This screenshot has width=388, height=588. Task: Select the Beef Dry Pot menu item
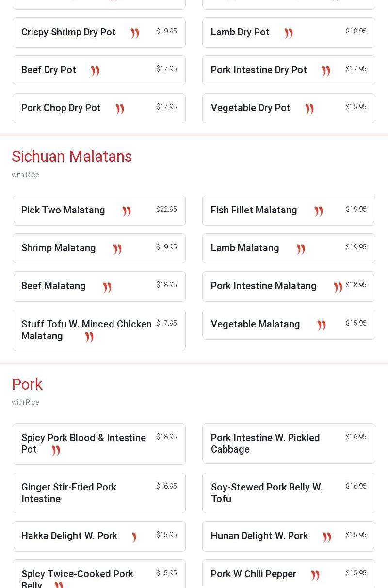coord(48,70)
